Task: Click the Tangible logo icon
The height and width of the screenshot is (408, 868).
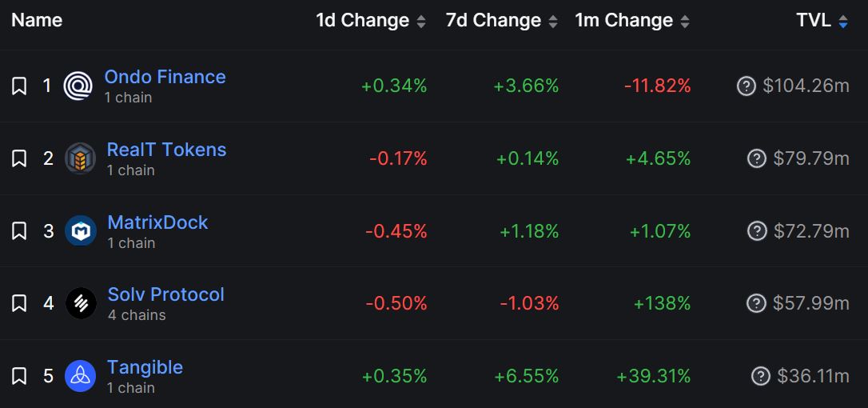Action: (x=81, y=376)
